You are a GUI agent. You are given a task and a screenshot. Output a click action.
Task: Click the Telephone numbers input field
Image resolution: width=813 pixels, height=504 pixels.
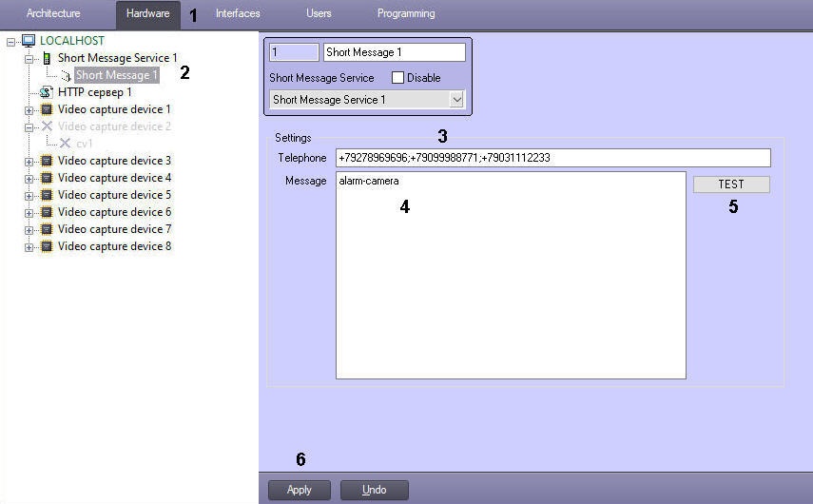click(553, 158)
